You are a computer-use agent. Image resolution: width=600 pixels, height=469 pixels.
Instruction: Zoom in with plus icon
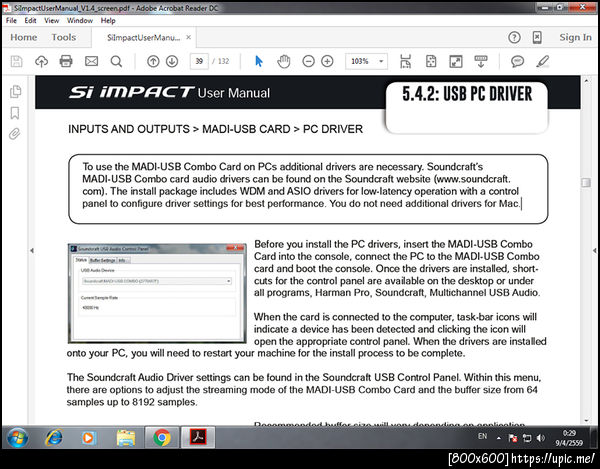tap(327, 61)
